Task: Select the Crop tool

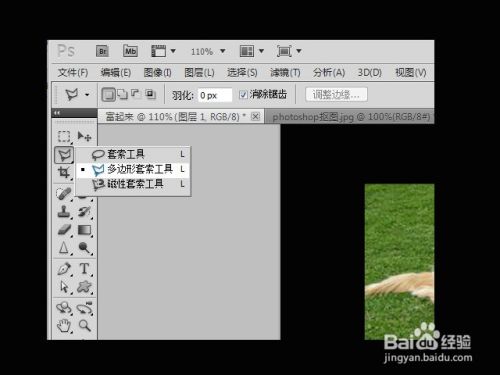Action: coord(64,173)
